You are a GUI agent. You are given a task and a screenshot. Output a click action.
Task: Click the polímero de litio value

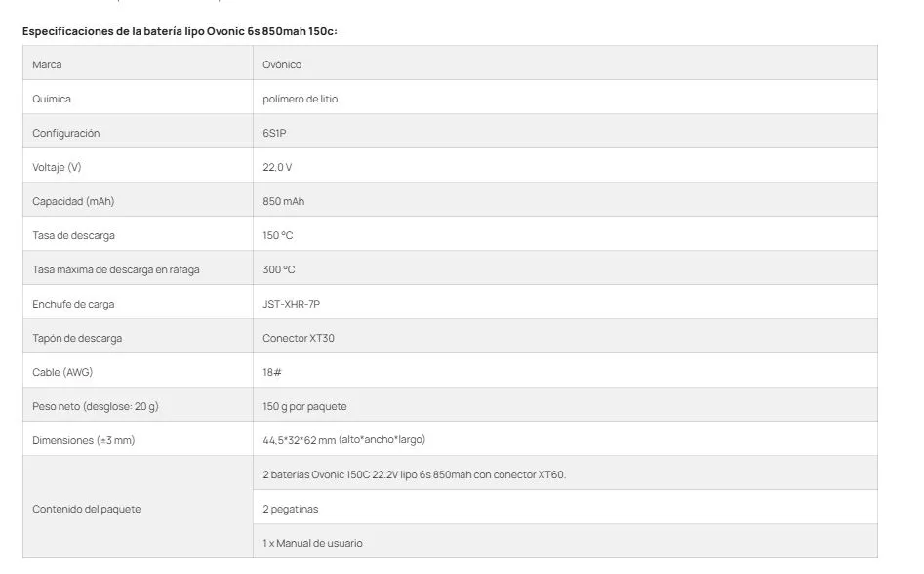coord(300,99)
